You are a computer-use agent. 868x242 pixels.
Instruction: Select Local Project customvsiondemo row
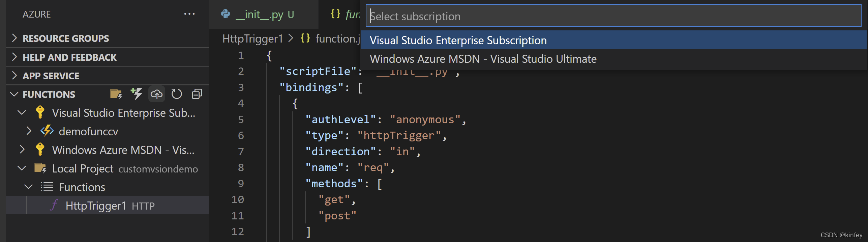point(108,168)
